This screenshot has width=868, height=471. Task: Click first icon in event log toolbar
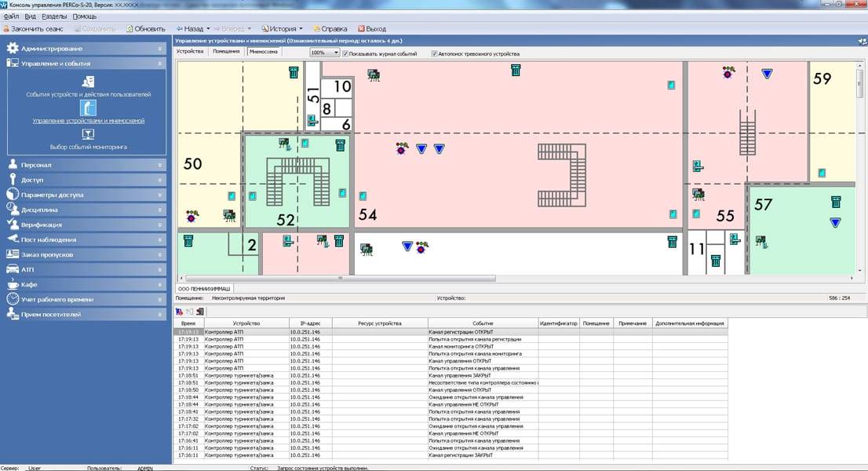180,312
